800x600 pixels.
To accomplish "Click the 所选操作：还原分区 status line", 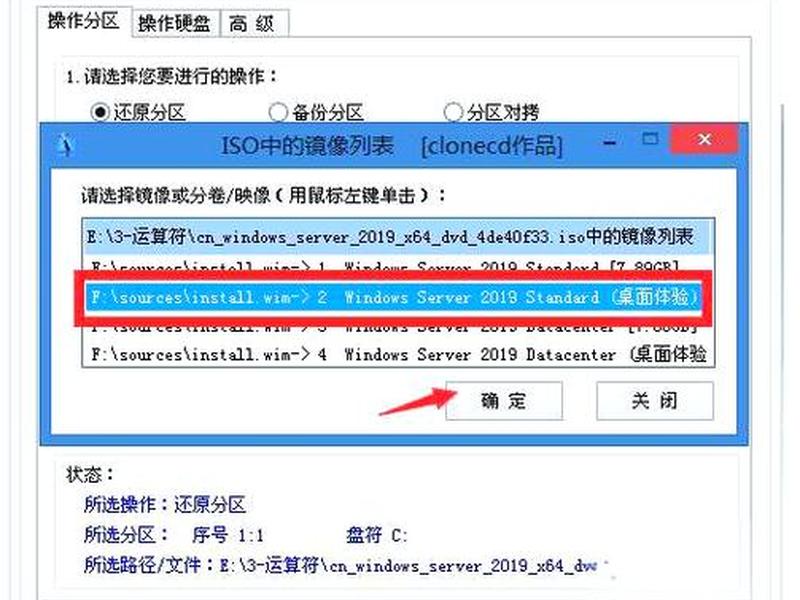I will (x=165, y=505).
